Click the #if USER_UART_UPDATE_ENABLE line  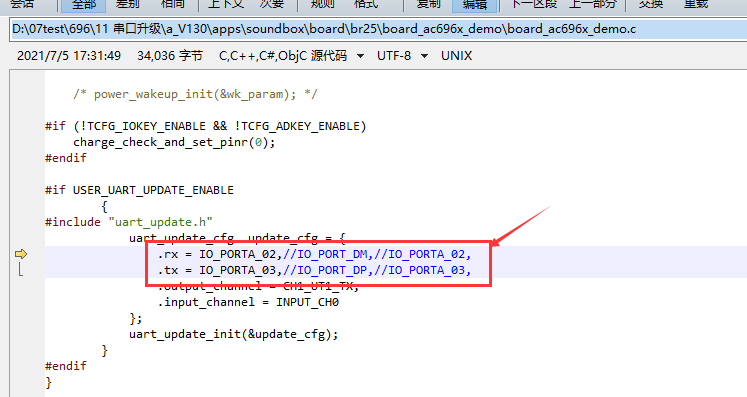coord(139,190)
